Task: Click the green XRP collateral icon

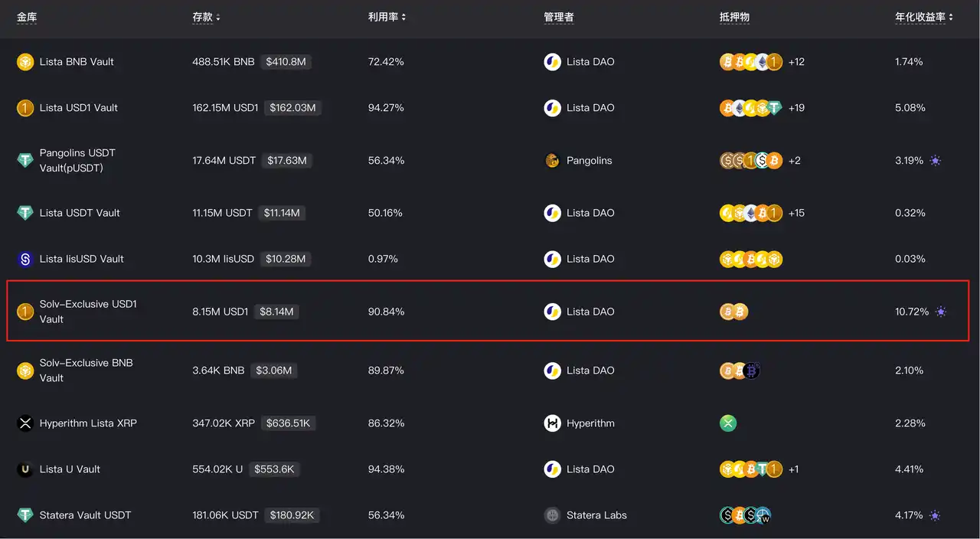Action: [728, 423]
